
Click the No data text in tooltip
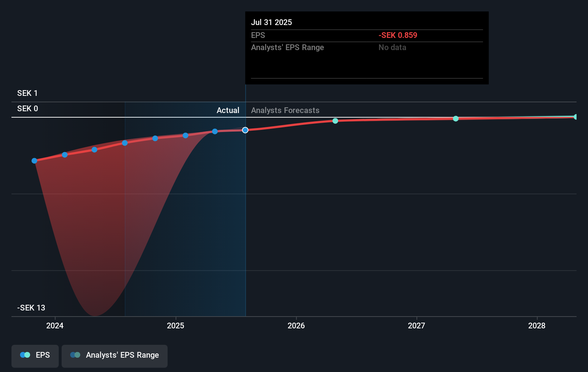[x=392, y=47]
